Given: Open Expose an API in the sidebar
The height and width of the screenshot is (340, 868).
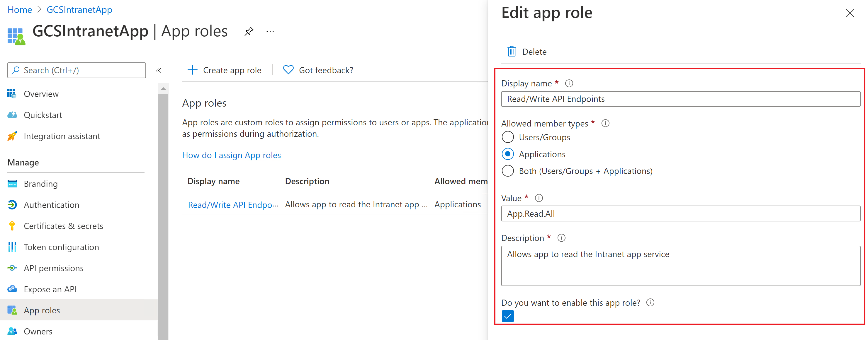Looking at the screenshot, I should click(x=50, y=289).
